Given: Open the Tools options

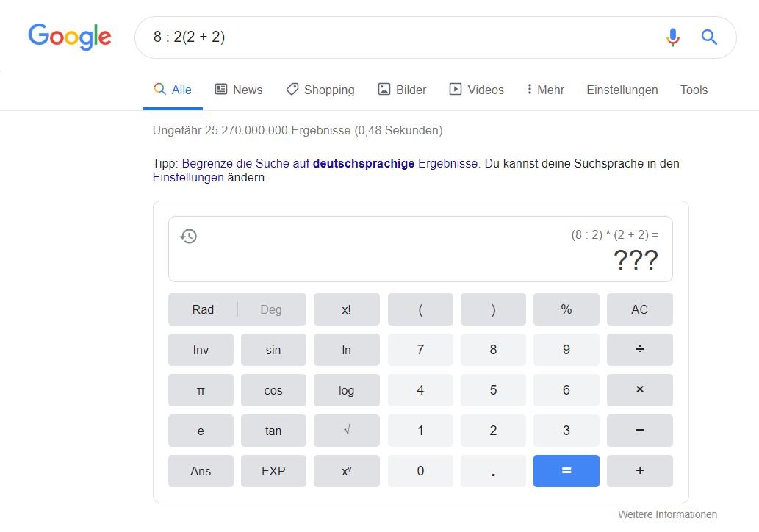Looking at the screenshot, I should point(694,90).
